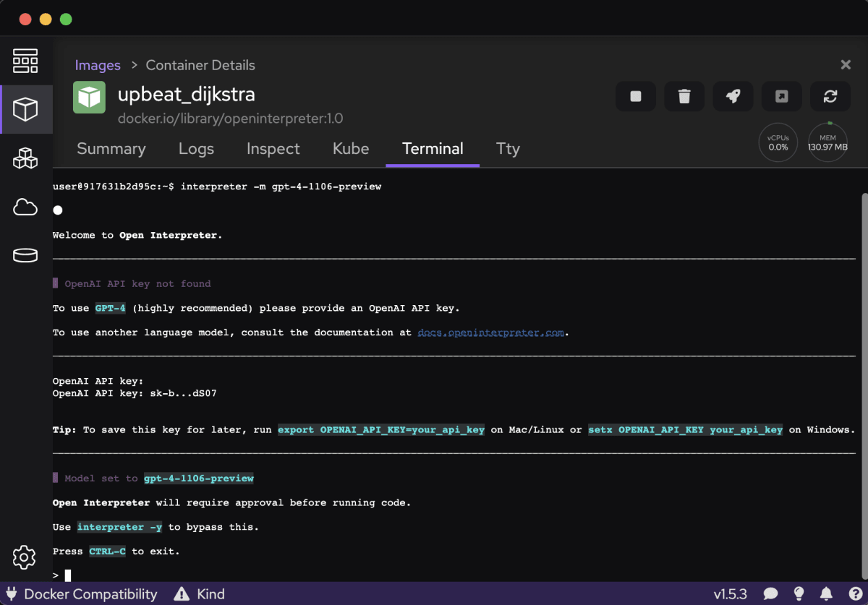This screenshot has width=868, height=605.
Task: Click highlighted 'setx OPENAI_API_KEY your_api_key' text
Action: (x=686, y=429)
